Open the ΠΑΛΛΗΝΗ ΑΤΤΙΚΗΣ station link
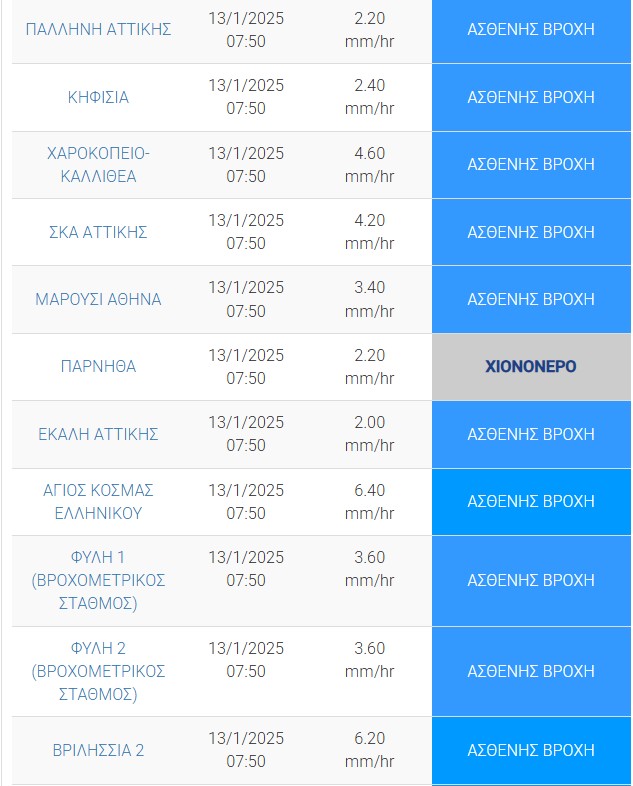633x786 pixels. [x=98, y=29]
